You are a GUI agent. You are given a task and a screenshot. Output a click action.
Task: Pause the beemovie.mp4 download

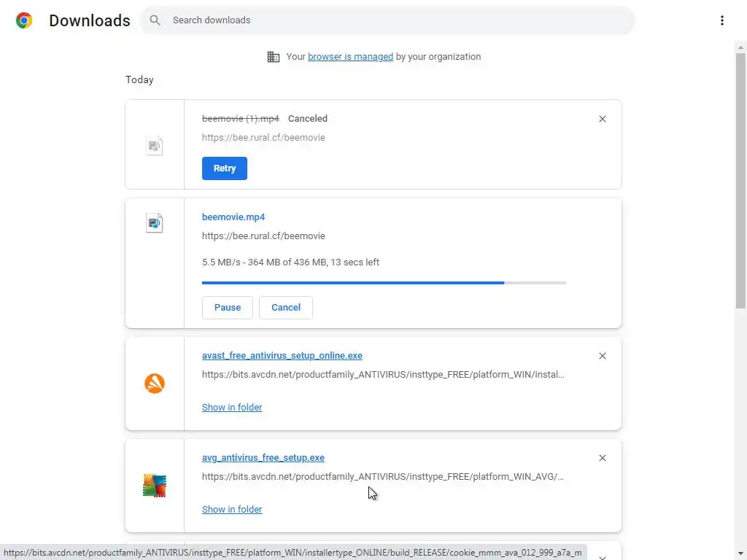(227, 308)
